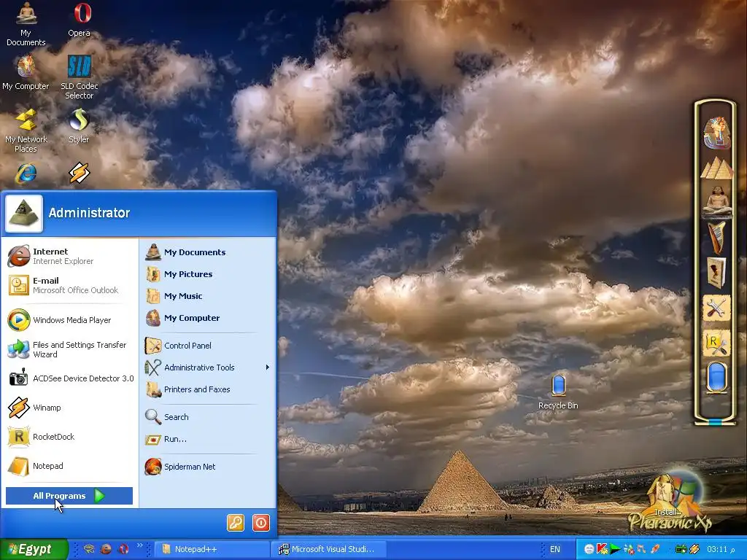Click the safely remove hardware tray icon
Screen dimensions: 747x560
(x=656, y=549)
